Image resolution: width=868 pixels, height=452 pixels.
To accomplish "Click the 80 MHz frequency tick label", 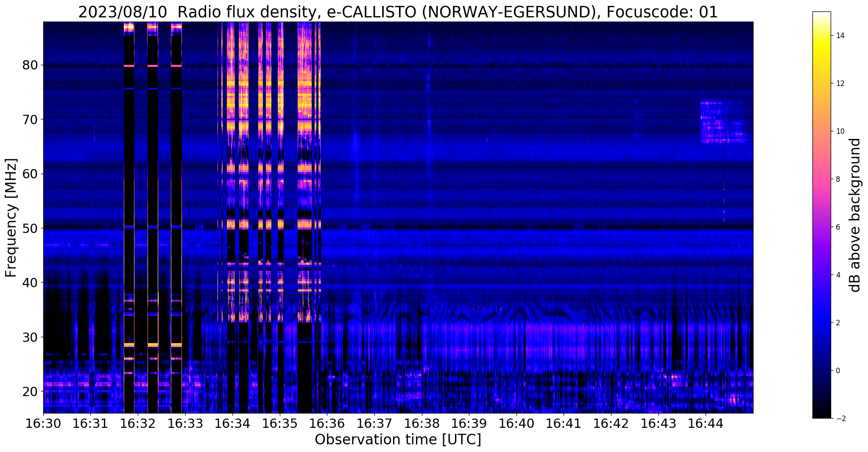I will [30, 65].
